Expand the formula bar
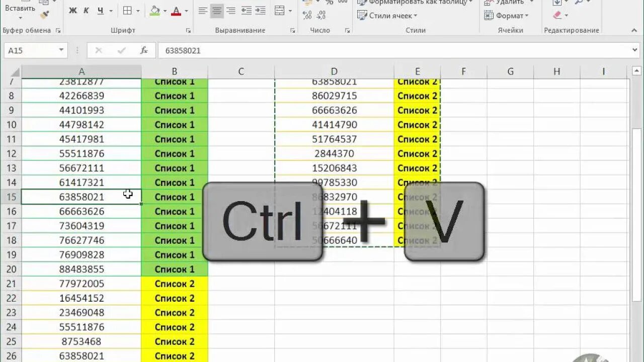 point(634,50)
